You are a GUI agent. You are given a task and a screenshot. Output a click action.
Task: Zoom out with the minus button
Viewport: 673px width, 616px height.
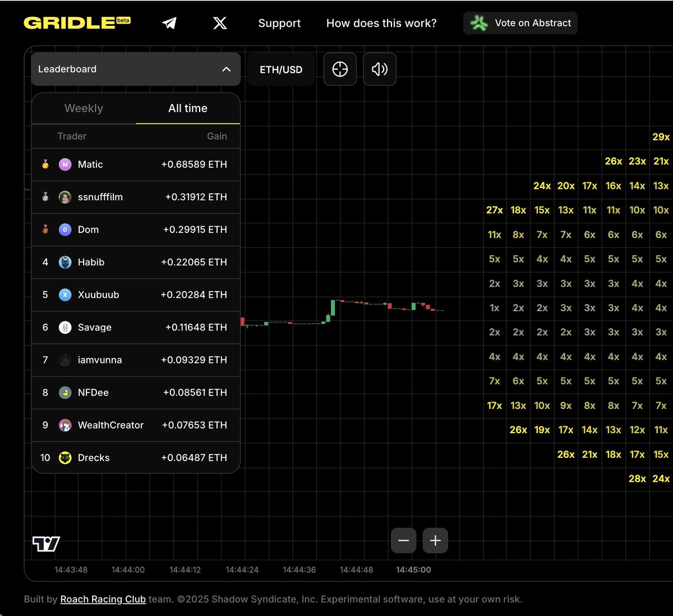[403, 541]
